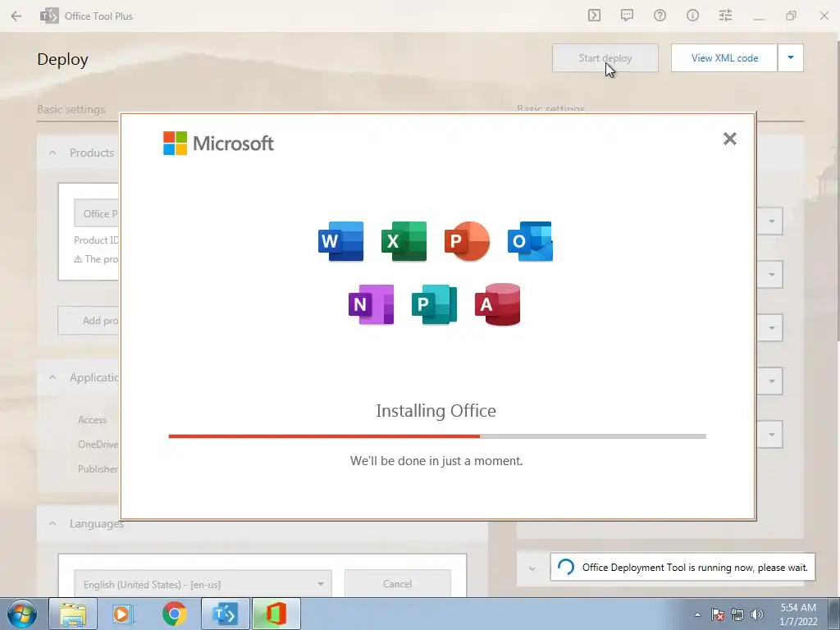Click the Add product button
Screen dimensions: 840x630
(x=89, y=321)
